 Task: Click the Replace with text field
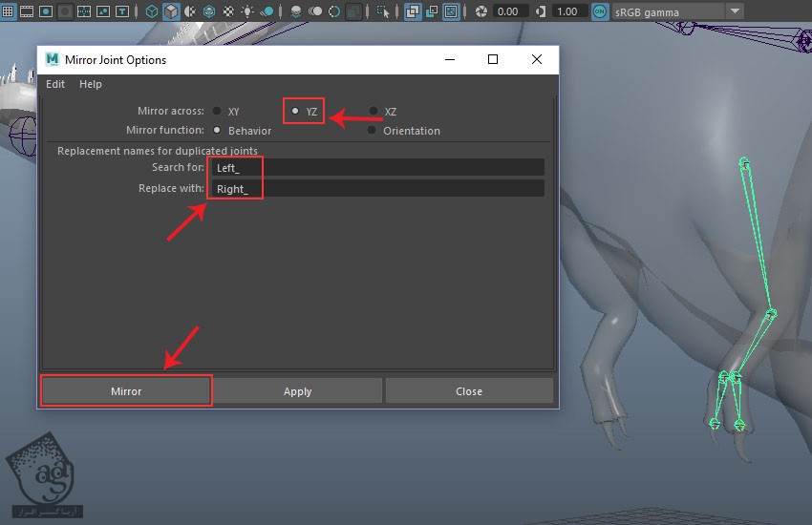pos(377,188)
